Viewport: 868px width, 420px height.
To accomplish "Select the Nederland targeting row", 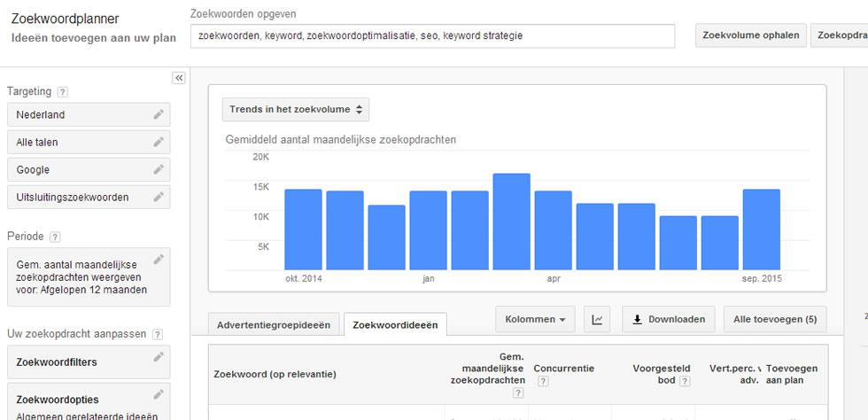I will [89, 114].
